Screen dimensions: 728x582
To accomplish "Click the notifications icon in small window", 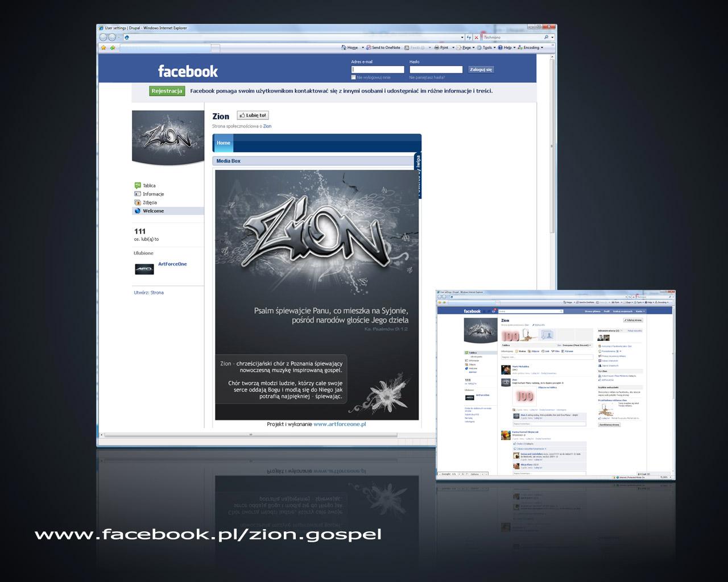I will pos(493,311).
